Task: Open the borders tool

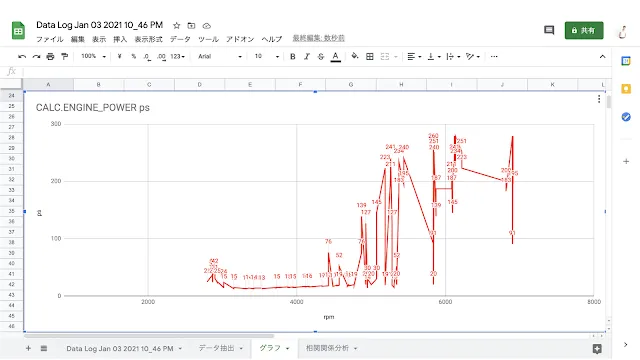Action: pos(370,56)
